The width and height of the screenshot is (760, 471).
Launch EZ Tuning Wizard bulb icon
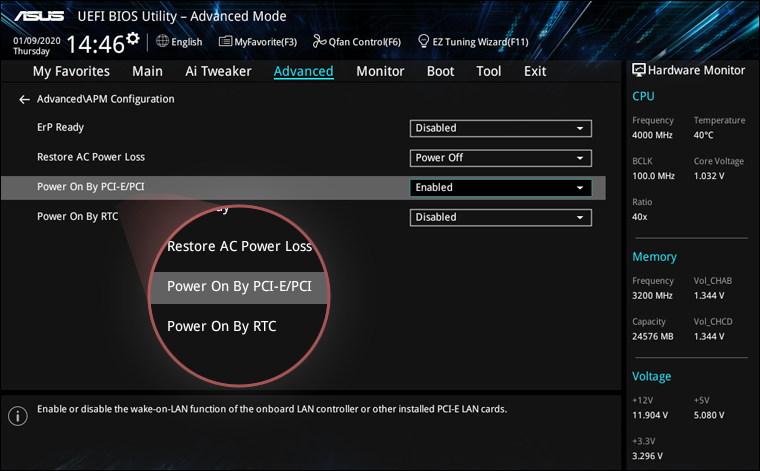click(x=424, y=41)
